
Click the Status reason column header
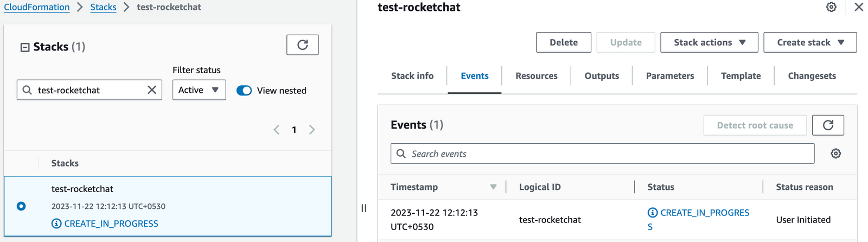(805, 187)
